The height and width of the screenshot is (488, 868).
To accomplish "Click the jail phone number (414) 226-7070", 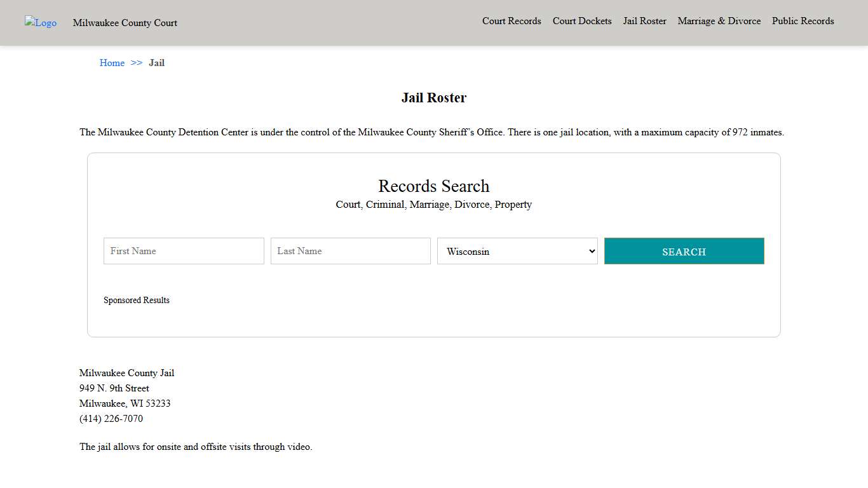I will click(x=111, y=419).
